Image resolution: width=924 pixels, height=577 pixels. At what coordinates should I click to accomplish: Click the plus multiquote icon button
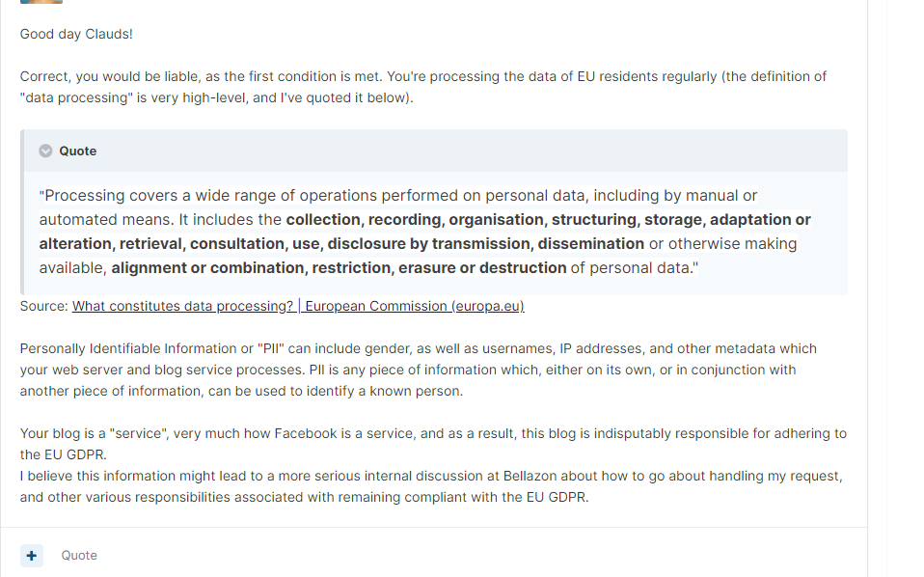point(32,555)
